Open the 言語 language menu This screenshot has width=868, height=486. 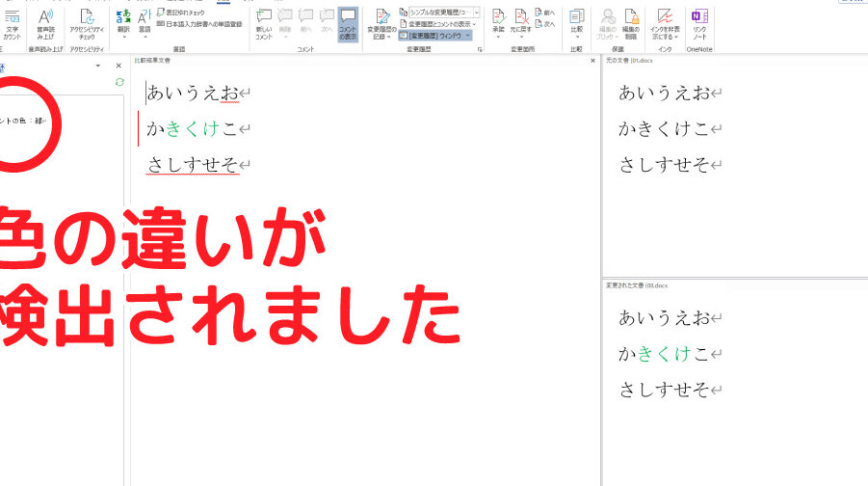pyautogui.click(x=145, y=24)
